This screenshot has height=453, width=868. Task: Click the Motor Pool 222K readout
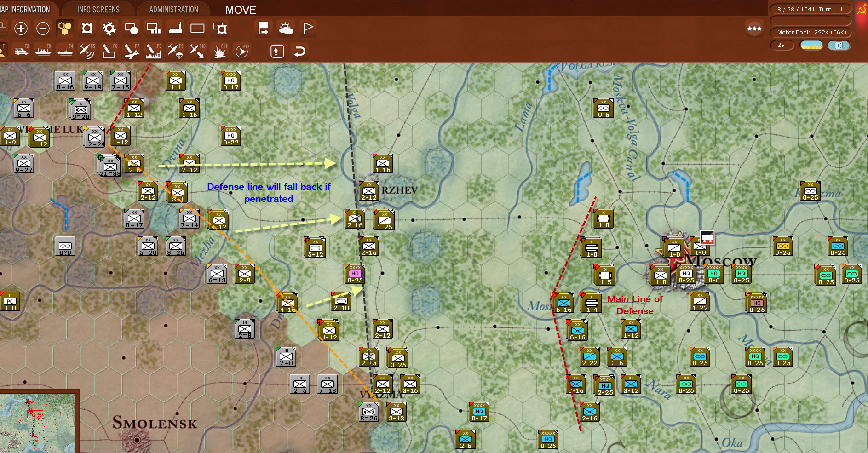[811, 33]
